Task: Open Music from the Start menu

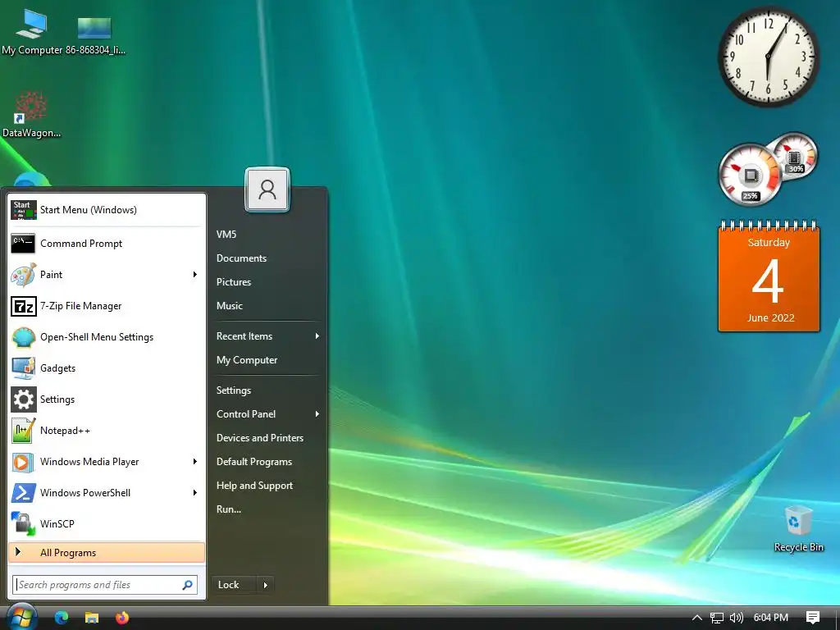Action: click(x=230, y=306)
